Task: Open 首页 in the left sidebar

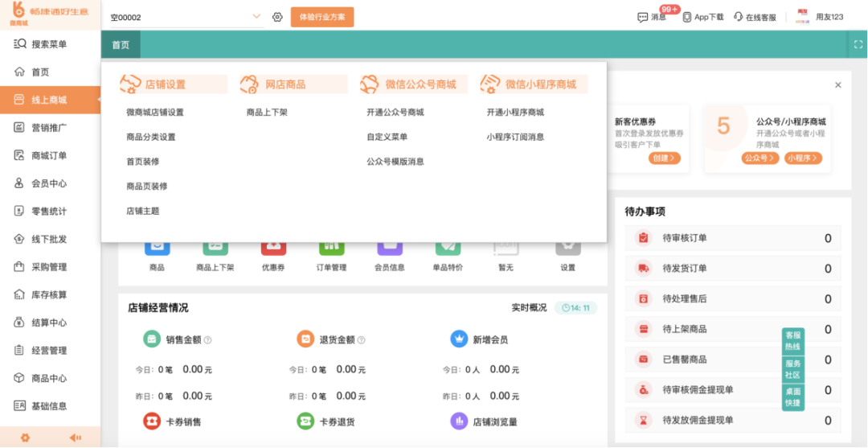Action: (x=51, y=72)
